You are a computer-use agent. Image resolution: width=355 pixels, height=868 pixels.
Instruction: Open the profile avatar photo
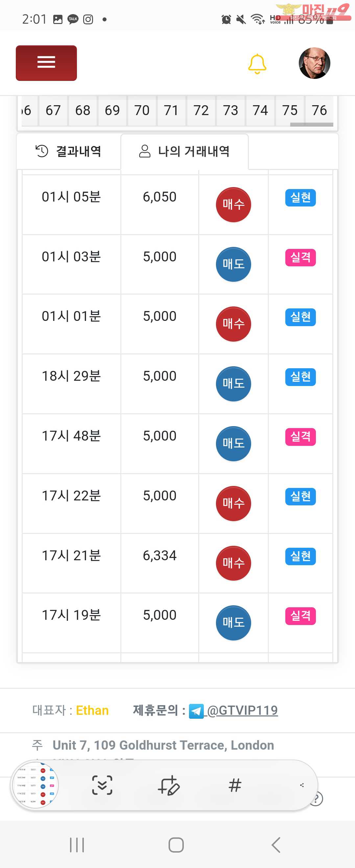[x=314, y=63]
